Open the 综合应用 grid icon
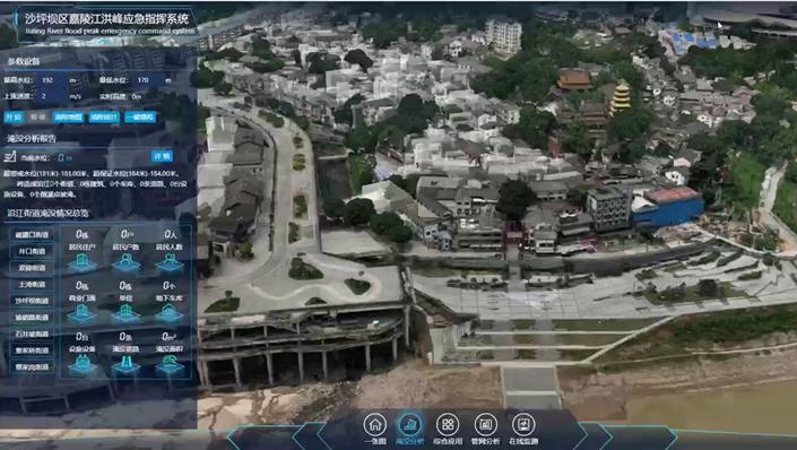This screenshot has width=797, height=450. [x=448, y=424]
